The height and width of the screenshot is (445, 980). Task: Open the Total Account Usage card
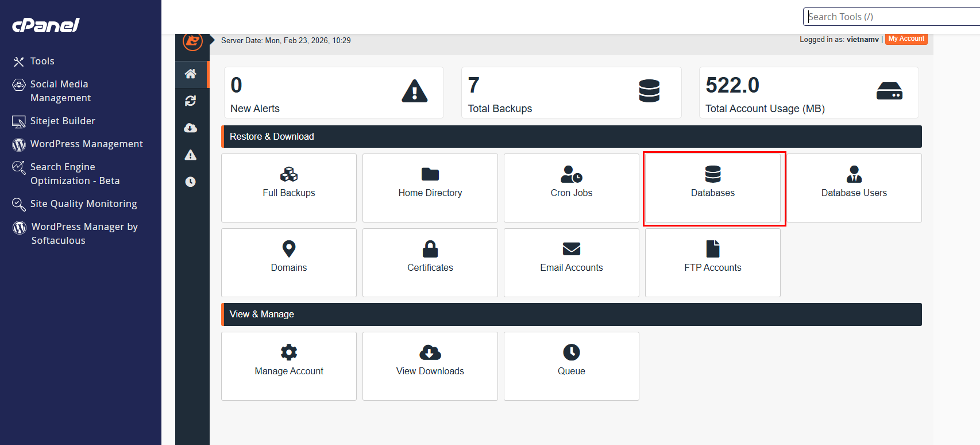tap(809, 93)
